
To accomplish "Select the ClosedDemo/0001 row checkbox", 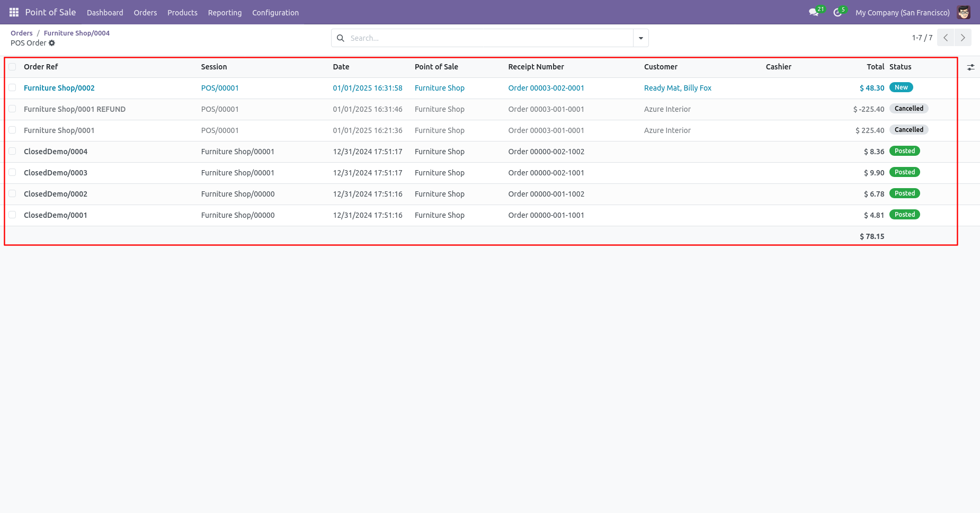I will [12, 215].
